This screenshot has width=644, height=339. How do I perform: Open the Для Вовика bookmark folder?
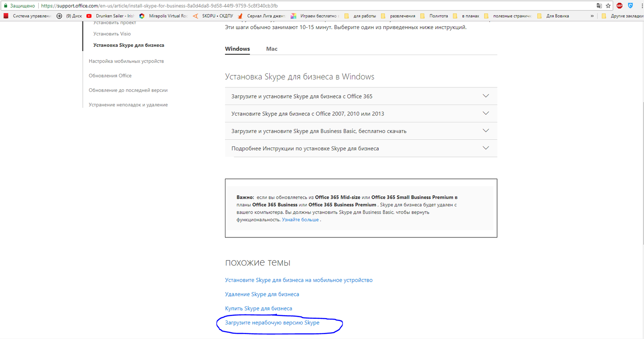pos(553,16)
